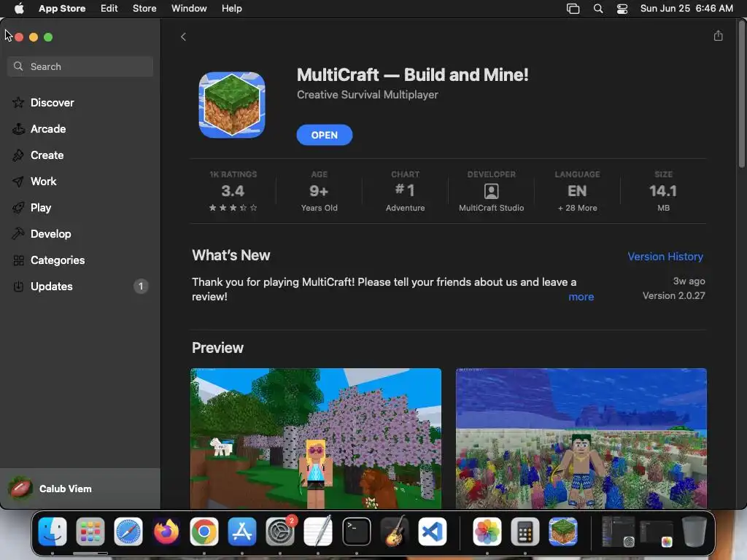Expand What's New text with more
747x560 pixels.
coord(581,297)
